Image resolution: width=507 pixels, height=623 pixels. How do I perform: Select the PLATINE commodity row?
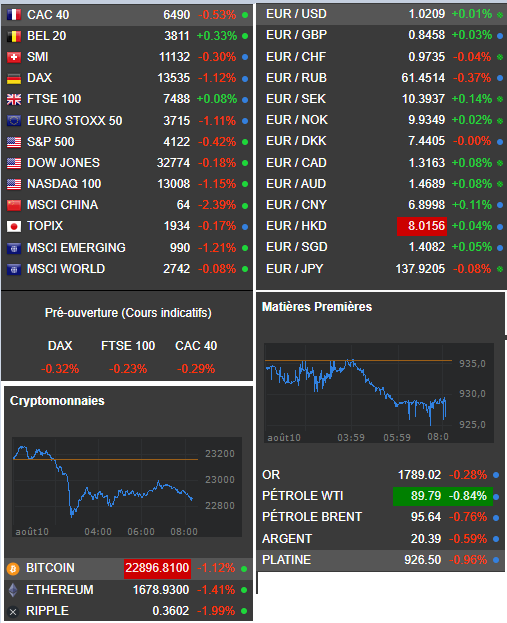pos(380,560)
